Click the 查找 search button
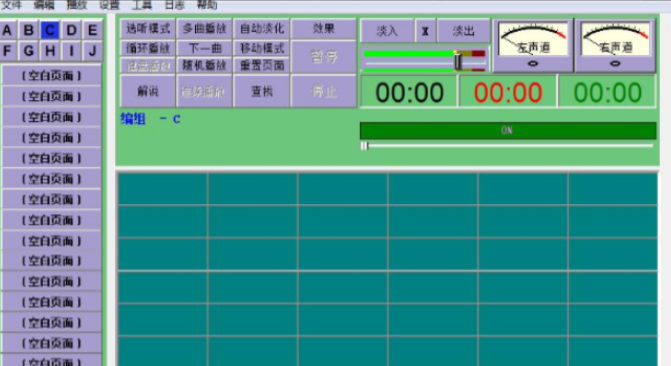Viewport: 671px width, 366px height. [262, 91]
